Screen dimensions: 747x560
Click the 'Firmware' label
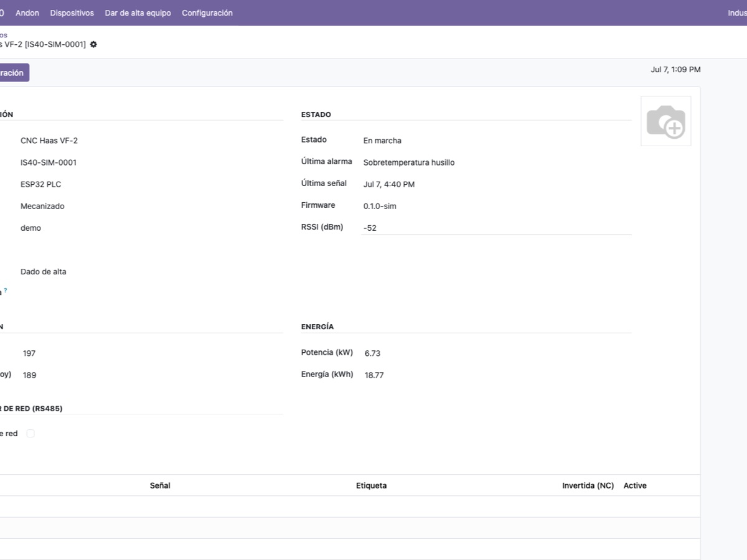point(318,205)
